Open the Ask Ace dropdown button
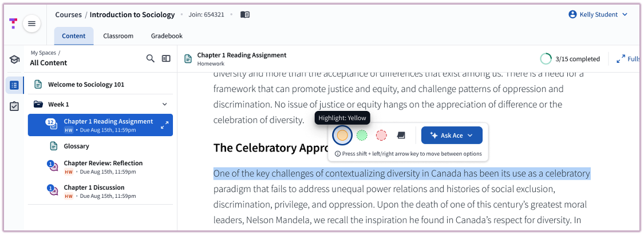 (452, 136)
